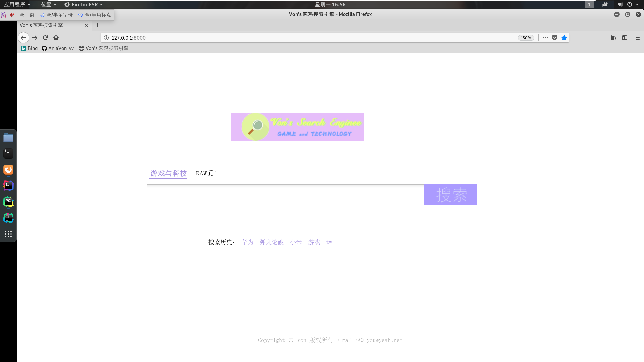Open the Firefox library panel
Screen dimensions: 644x362
coord(614,38)
